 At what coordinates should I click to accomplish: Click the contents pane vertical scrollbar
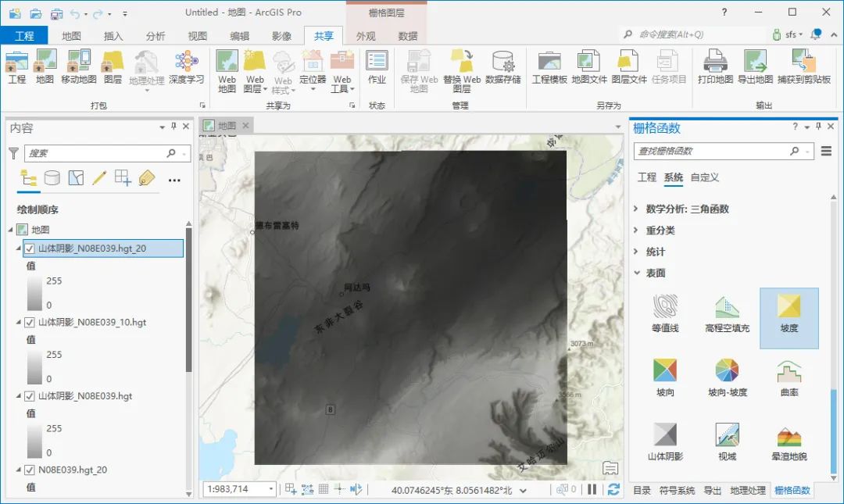click(x=189, y=299)
